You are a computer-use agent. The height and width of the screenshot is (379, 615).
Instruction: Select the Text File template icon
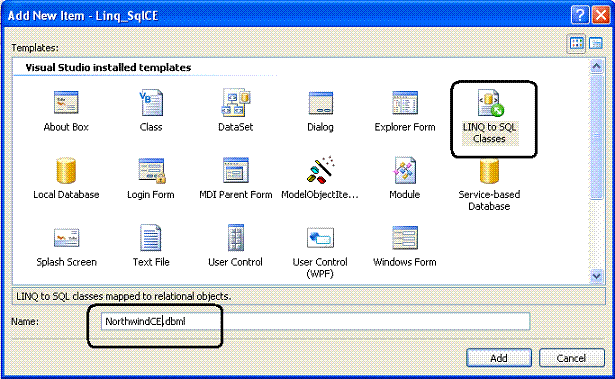click(151, 237)
